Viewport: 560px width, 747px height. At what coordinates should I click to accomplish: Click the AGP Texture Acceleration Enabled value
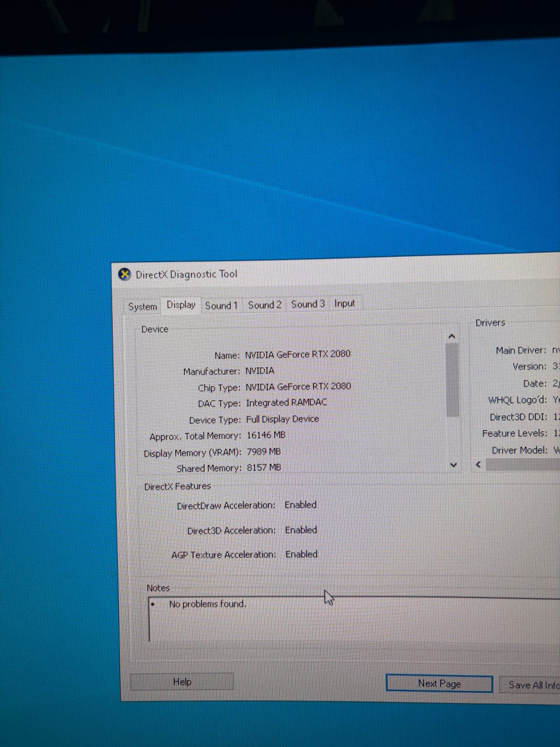[301, 554]
